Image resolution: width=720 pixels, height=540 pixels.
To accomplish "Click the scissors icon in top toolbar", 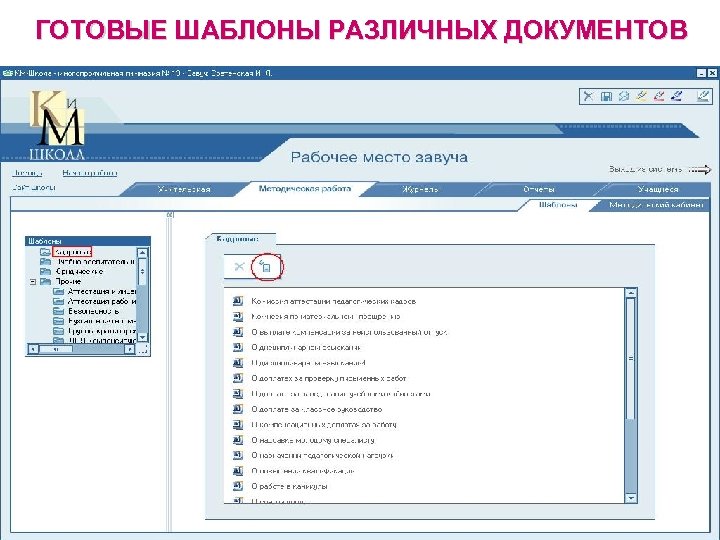I will (x=588, y=96).
